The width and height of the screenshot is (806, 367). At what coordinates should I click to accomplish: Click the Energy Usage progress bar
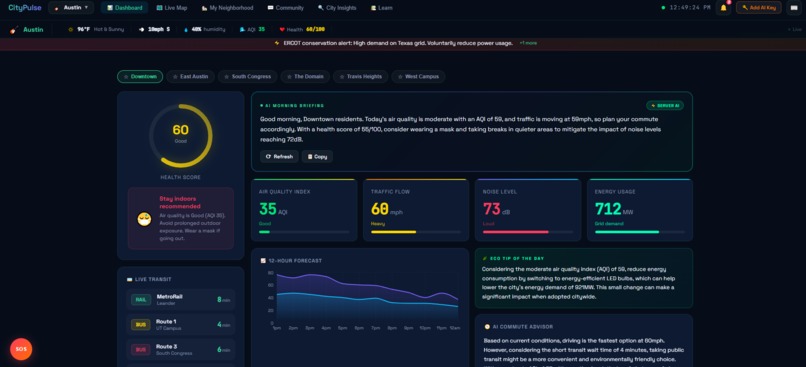[640, 232]
